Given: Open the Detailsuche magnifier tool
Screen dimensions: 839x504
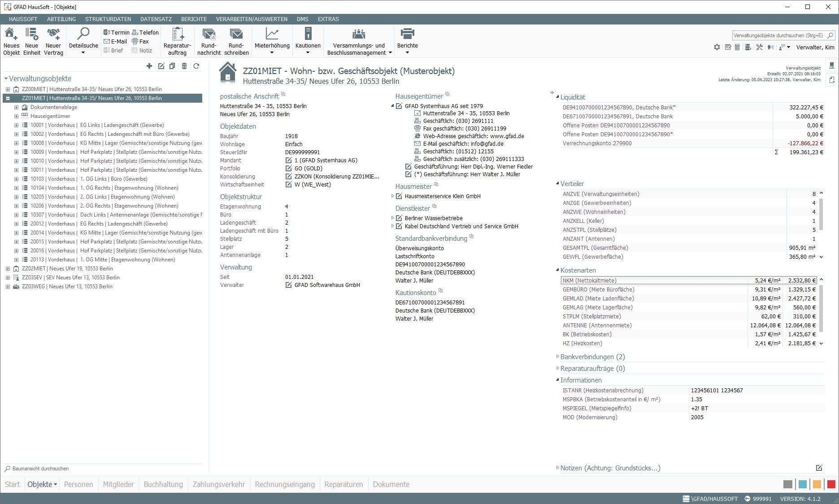Looking at the screenshot, I should tap(83, 34).
